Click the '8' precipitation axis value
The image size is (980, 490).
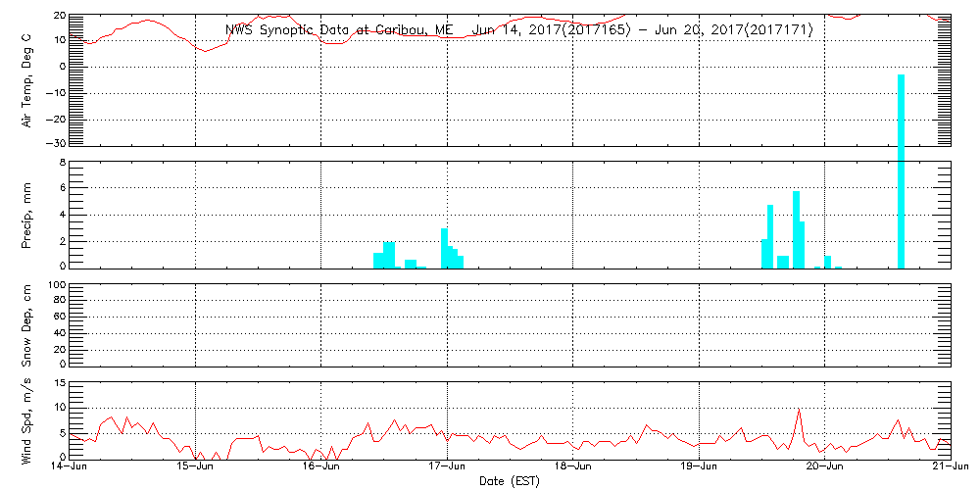[x=63, y=162]
